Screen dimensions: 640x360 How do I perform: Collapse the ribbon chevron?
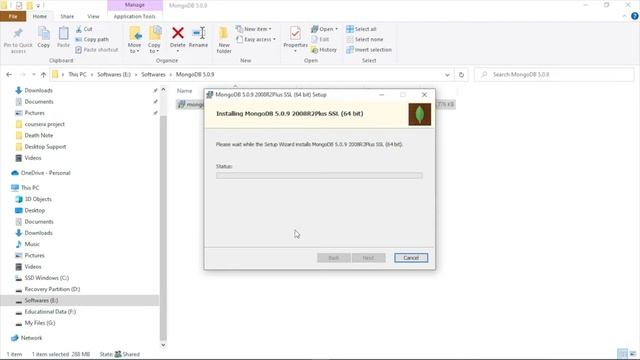tap(624, 16)
